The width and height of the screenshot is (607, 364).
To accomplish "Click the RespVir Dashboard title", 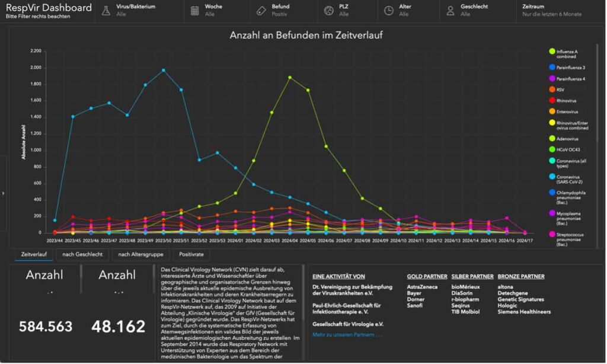I will click(x=49, y=7).
